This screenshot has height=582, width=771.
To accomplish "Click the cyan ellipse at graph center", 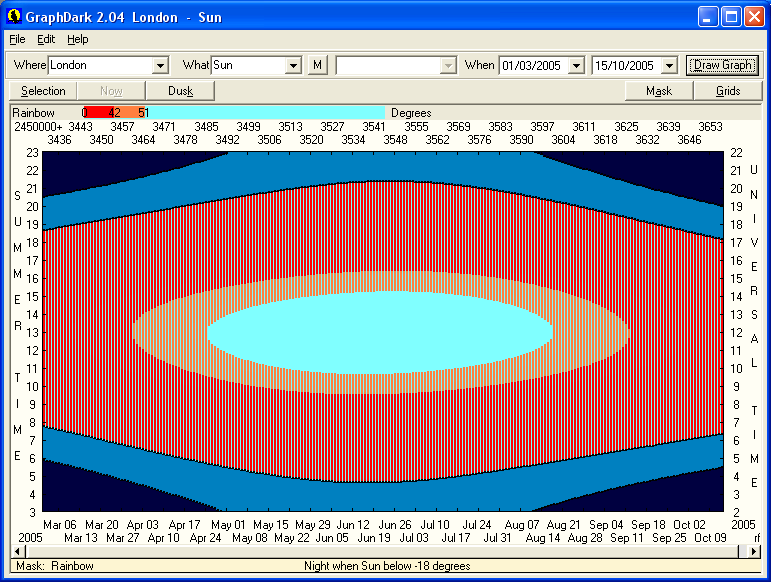I will (380, 332).
